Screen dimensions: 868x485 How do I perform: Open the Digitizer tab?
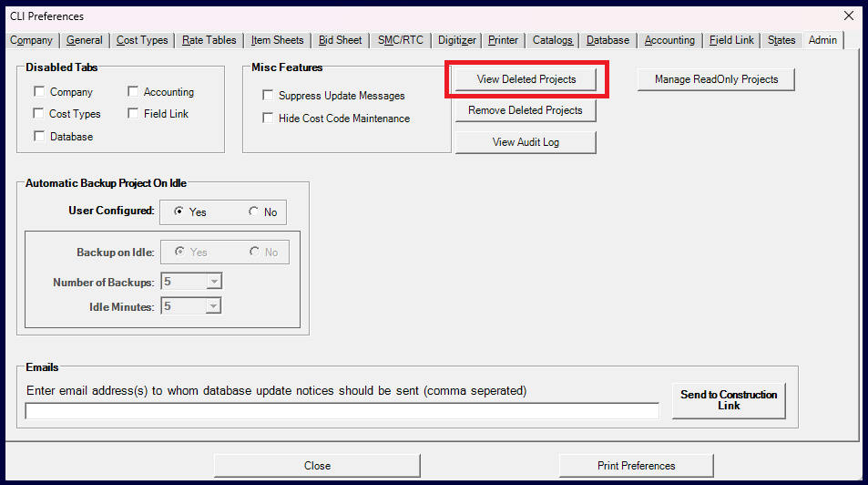click(x=456, y=40)
